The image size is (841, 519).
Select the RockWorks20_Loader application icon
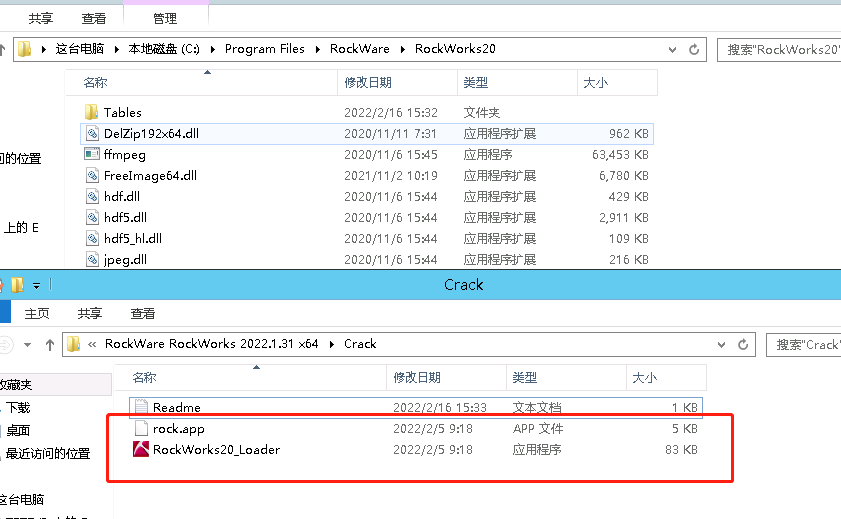click(x=141, y=449)
